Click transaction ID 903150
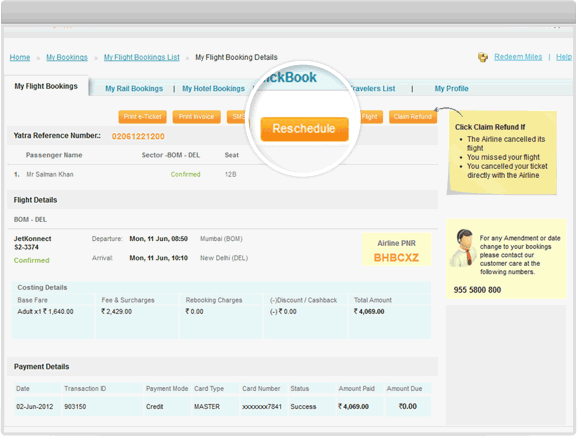The width and height of the screenshot is (577, 436). (75, 407)
